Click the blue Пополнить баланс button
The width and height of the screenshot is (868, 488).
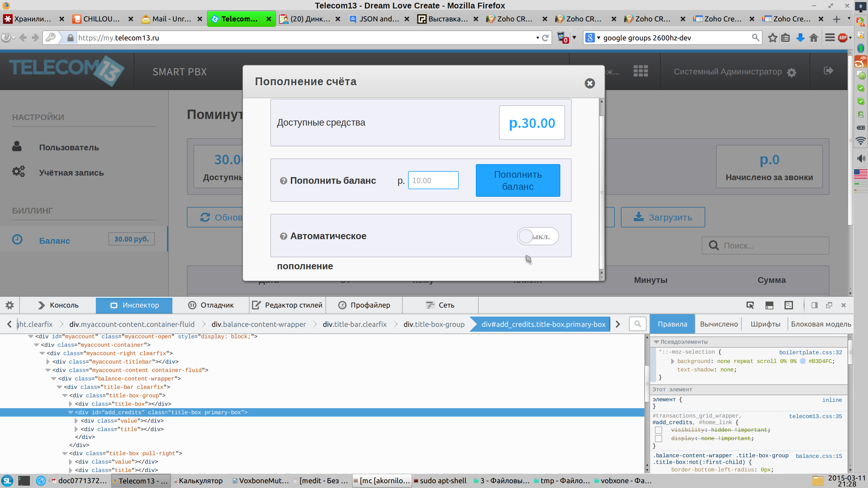point(517,180)
